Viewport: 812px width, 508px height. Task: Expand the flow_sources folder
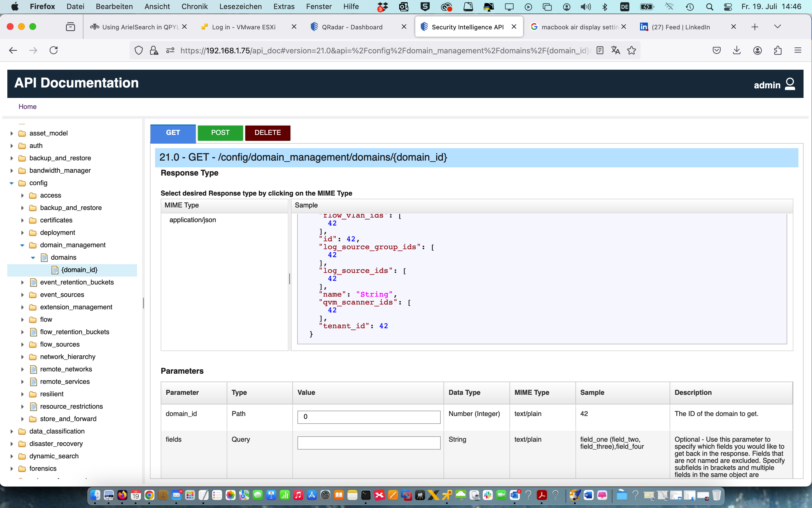pos(23,345)
